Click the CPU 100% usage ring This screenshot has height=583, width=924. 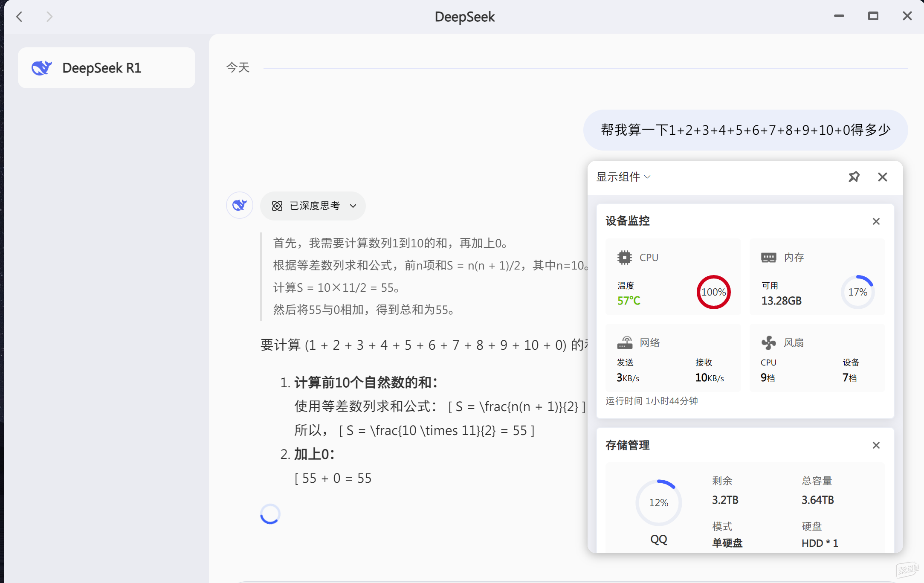pos(714,292)
